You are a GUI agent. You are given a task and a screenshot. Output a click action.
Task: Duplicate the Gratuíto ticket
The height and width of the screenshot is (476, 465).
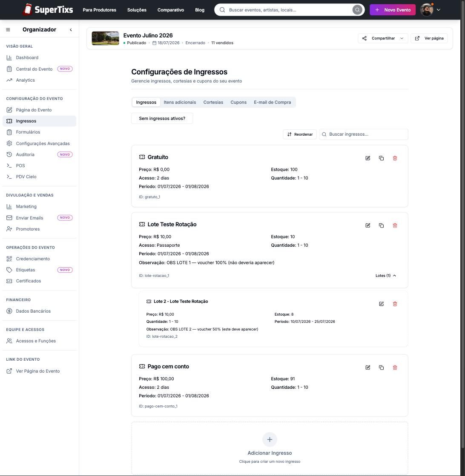(x=382, y=158)
